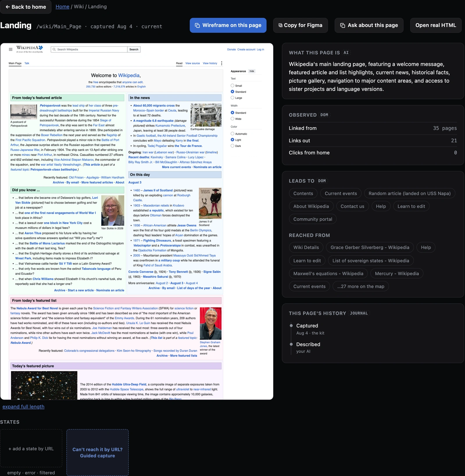Open the Hubble Ultra-Deep Field link
The height and width of the screenshot is (476, 465).
click(x=129, y=384)
